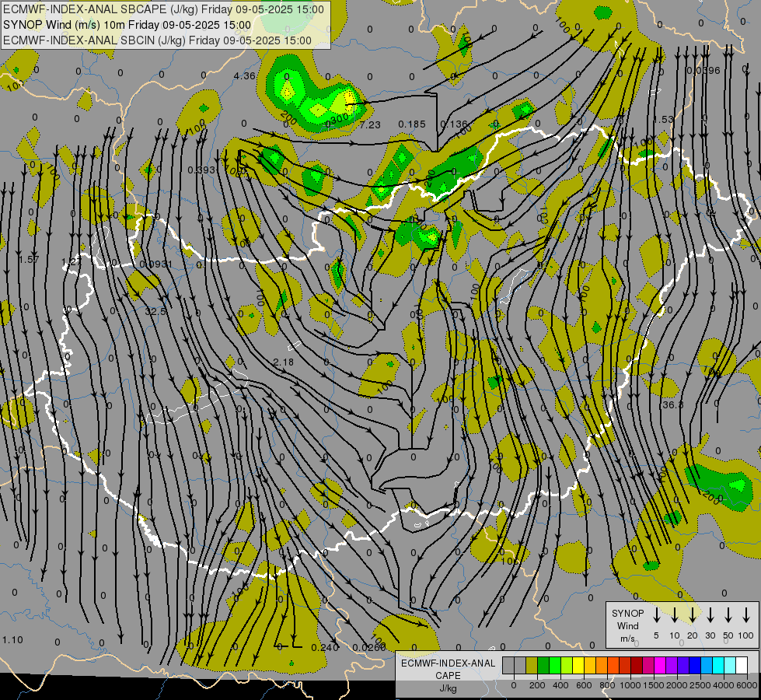Click the 1.53 value on the map
Screen dimensions: 761x700
click(x=664, y=120)
